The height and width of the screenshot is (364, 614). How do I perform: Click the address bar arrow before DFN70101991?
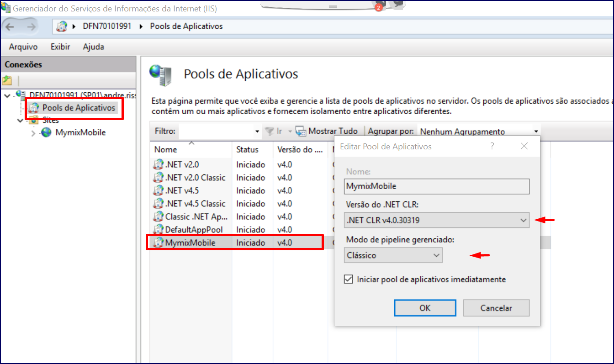74,26
